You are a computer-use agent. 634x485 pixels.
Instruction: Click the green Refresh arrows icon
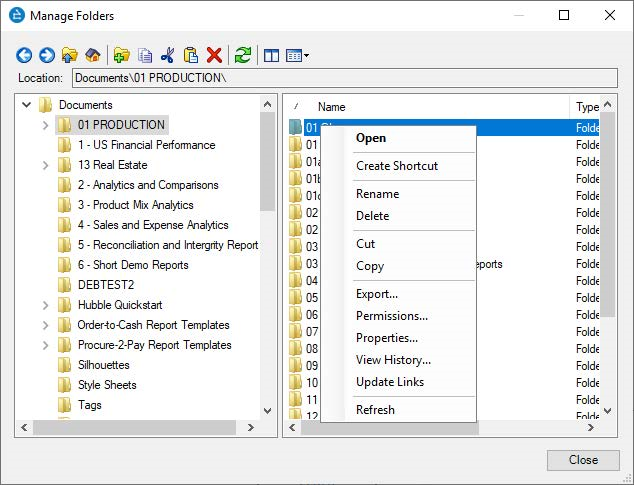point(242,55)
